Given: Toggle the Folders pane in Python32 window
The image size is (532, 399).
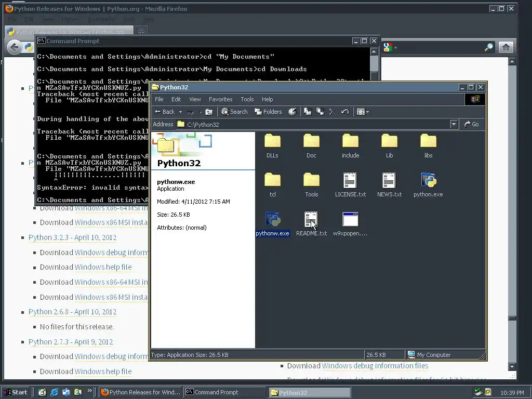Looking at the screenshot, I should coord(269,112).
